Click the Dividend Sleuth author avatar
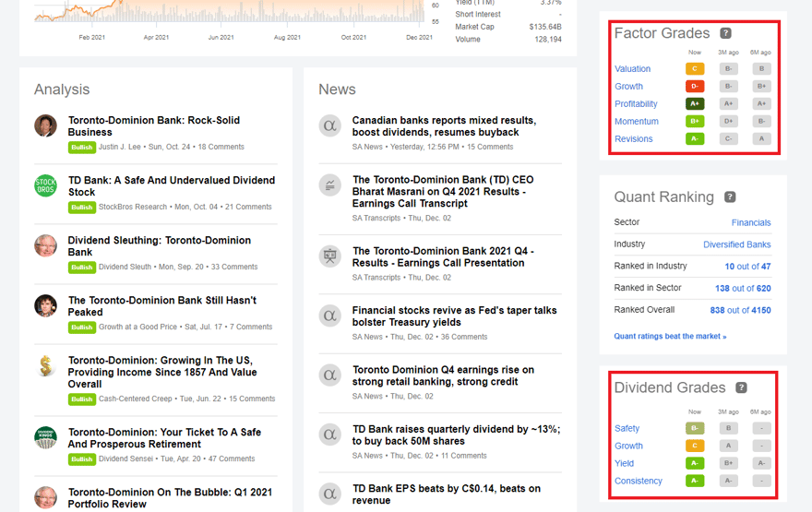This screenshot has width=812, height=512. pyautogui.click(x=45, y=245)
